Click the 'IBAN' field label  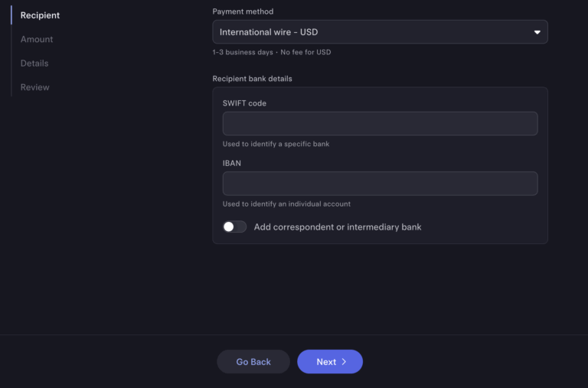tap(232, 163)
